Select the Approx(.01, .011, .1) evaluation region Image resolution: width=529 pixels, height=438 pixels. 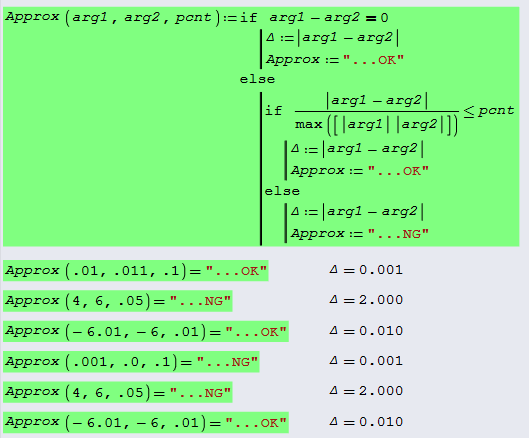coord(136,271)
